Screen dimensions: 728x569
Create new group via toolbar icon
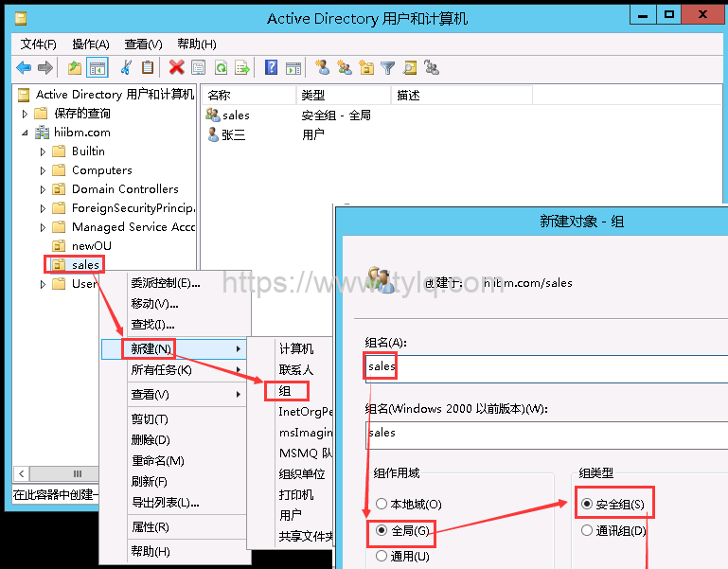tap(345, 68)
